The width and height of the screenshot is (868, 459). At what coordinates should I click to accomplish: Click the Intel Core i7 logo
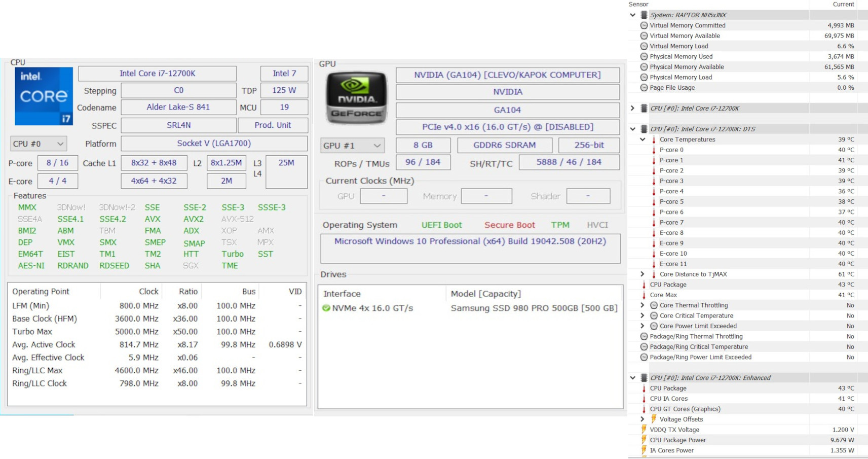[x=44, y=96]
